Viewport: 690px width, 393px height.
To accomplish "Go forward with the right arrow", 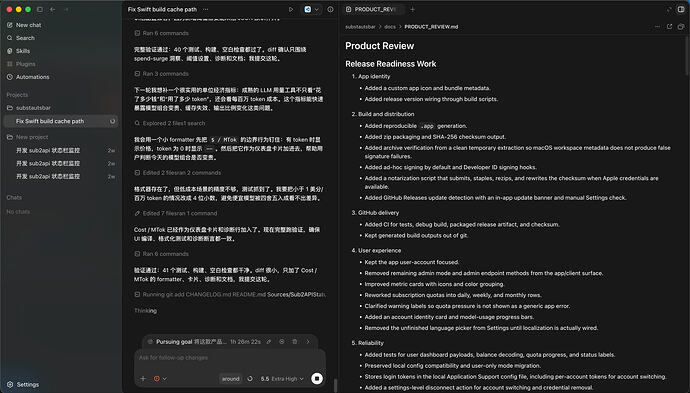I will click(66, 9).
